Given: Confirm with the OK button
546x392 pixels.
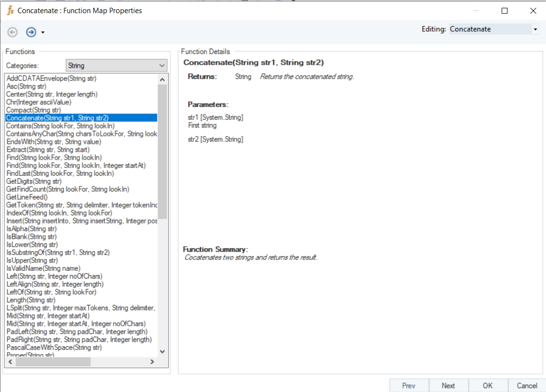Looking at the screenshot, I should coord(487,385).
